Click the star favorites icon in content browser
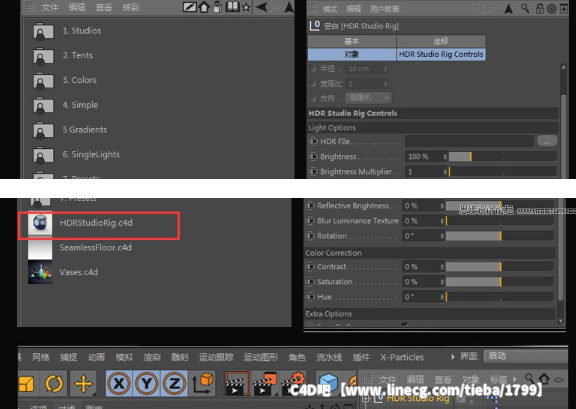Viewport: 576px width, 409px height. (x=246, y=7)
